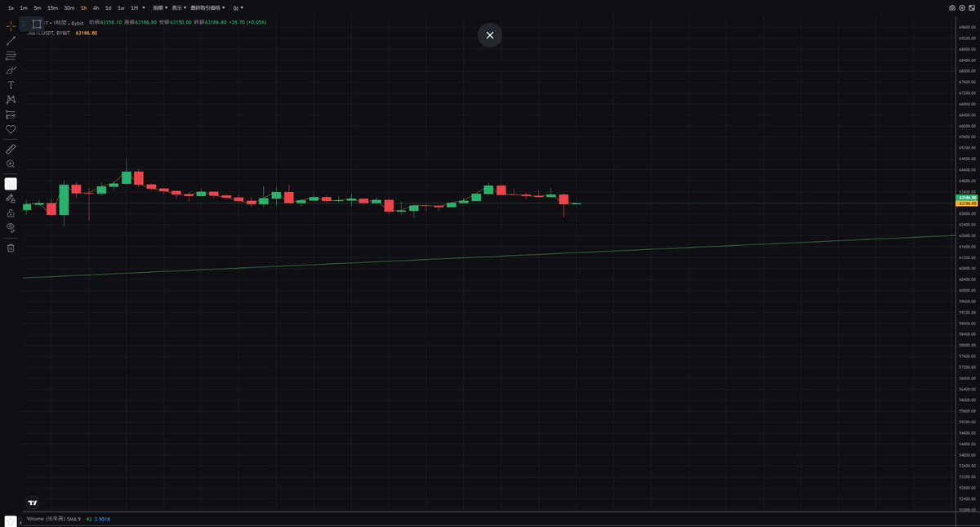Open the horizontal lines Fibonacci tool group
Viewport: 980px width, 527px height.
click(x=11, y=56)
